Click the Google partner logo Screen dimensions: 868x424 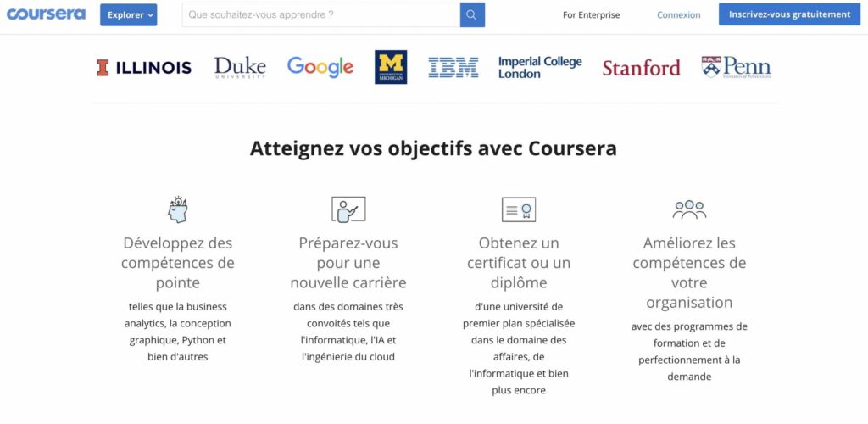[320, 67]
